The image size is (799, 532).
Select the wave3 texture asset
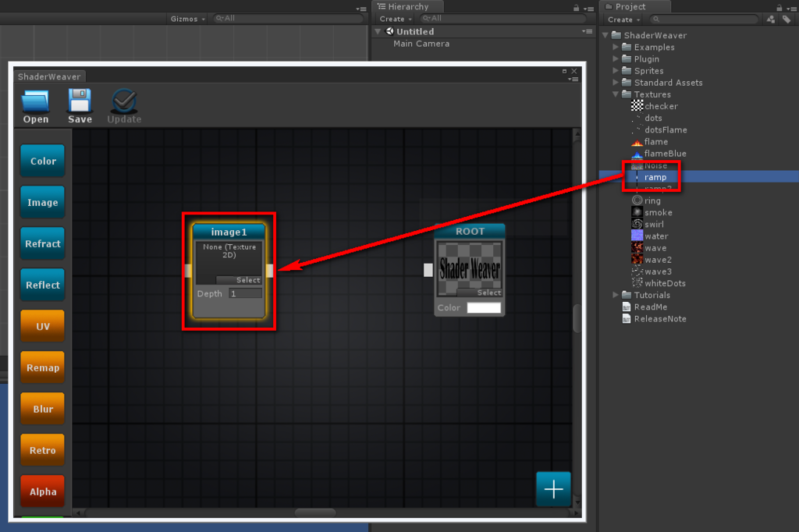pyautogui.click(x=652, y=271)
